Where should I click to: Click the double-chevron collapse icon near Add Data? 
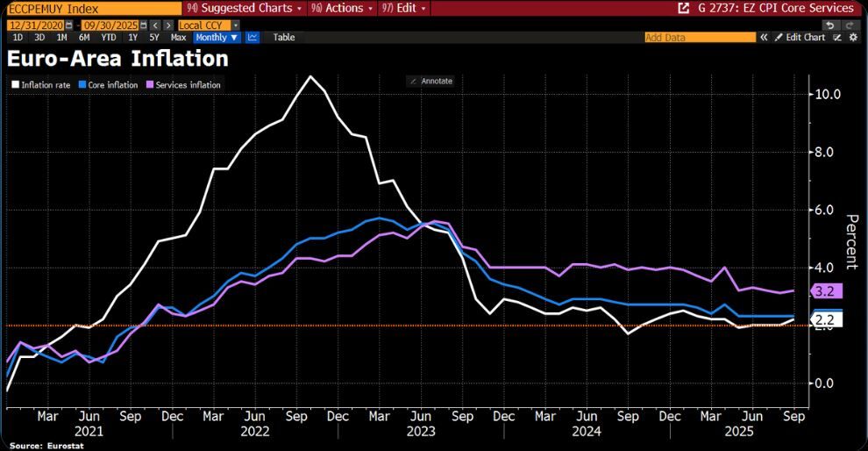click(764, 37)
